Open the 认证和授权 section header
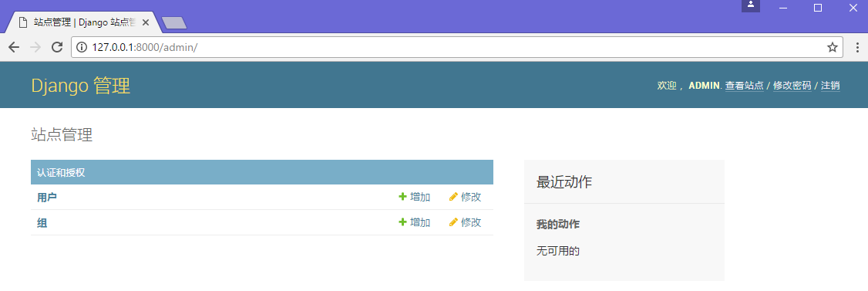This screenshot has width=868, height=291. point(61,172)
